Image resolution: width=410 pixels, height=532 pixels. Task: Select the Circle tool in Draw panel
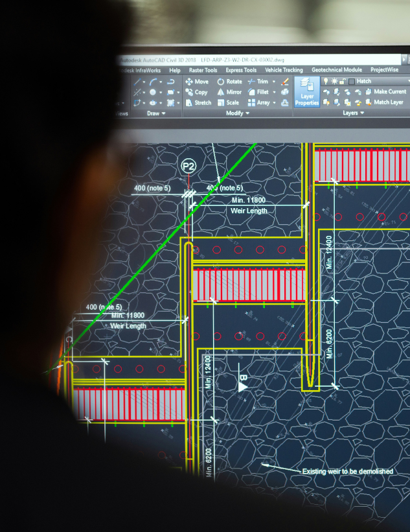(x=153, y=92)
